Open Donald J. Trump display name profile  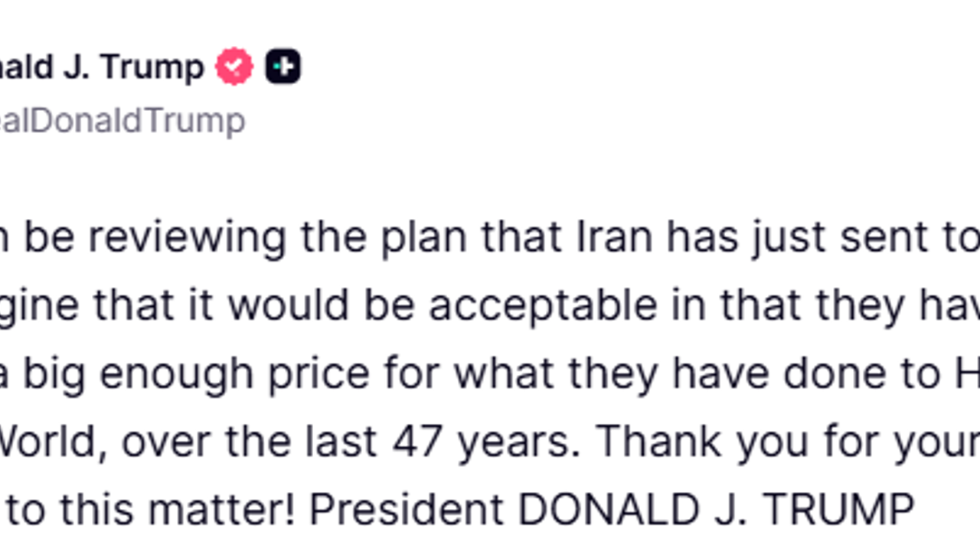point(102,67)
